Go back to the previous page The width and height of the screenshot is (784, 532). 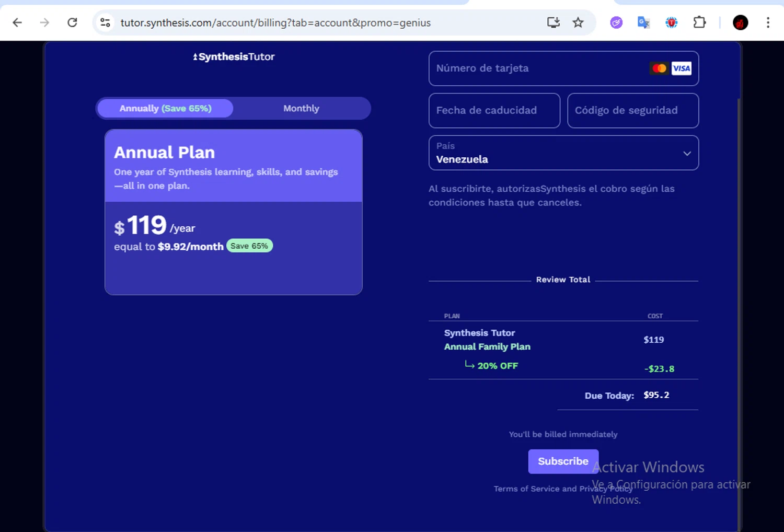click(x=17, y=22)
